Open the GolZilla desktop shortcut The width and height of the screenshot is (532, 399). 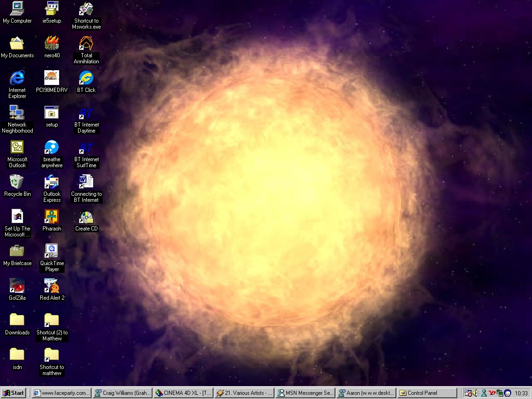(x=17, y=287)
